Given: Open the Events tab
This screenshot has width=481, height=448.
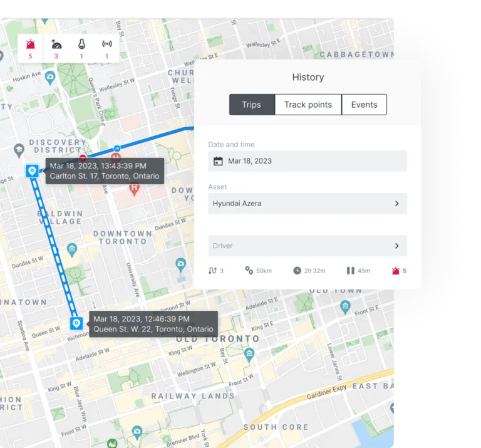Looking at the screenshot, I should 364,105.
